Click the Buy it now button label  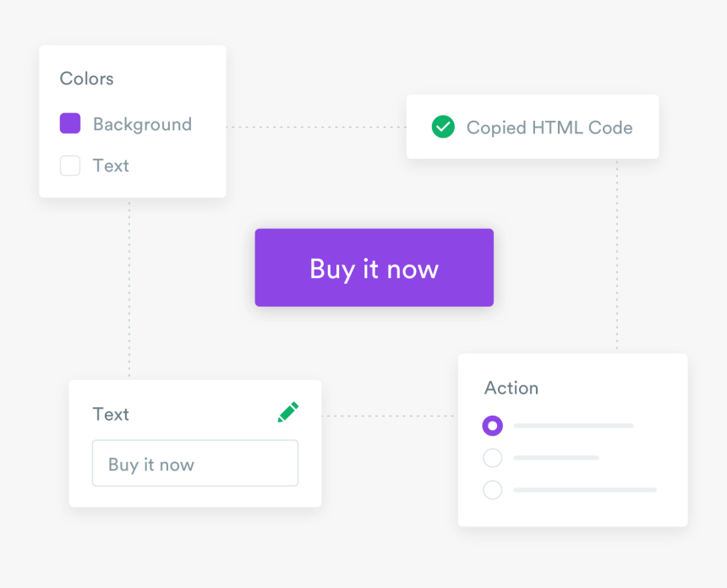[374, 269]
